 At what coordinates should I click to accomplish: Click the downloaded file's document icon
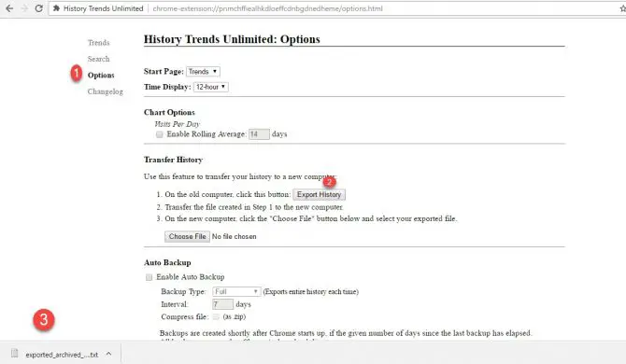15,354
